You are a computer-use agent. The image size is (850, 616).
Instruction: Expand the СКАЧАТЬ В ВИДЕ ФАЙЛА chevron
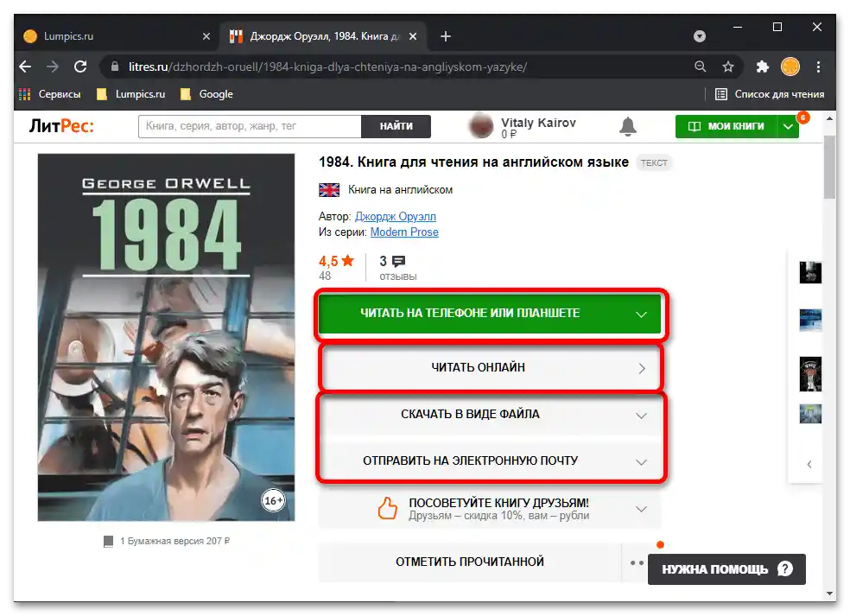pyautogui.click(x=641, y=416)
